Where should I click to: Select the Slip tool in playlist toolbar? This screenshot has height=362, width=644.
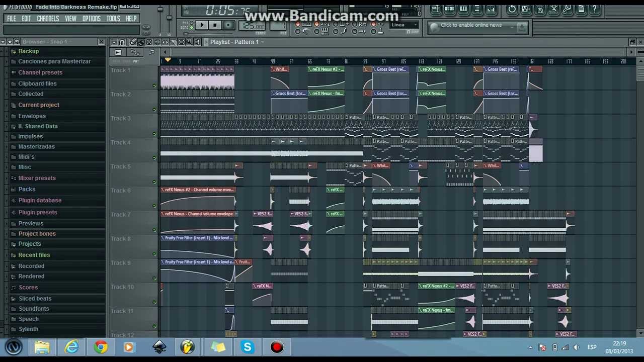(165, 42)
